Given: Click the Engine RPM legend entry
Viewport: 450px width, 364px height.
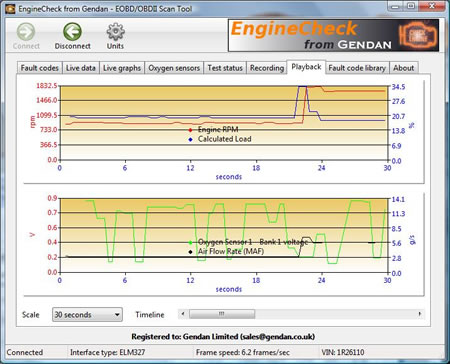Looking at the screenshot, I should [214, 129].
